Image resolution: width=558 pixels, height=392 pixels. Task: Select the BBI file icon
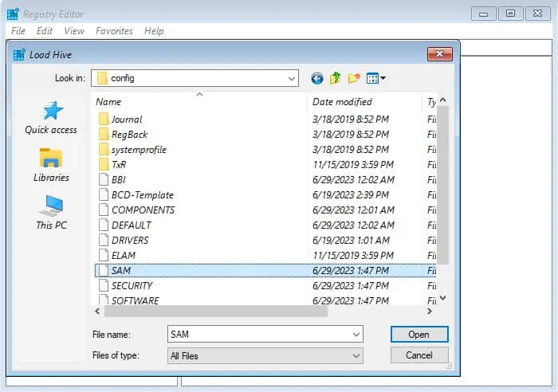click(104, 179)
